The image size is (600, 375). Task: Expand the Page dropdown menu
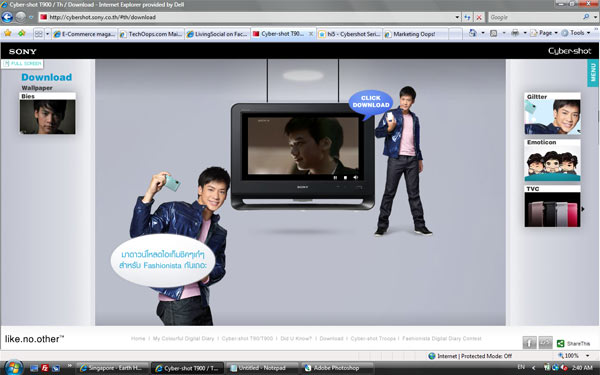(x=544, y=33)
